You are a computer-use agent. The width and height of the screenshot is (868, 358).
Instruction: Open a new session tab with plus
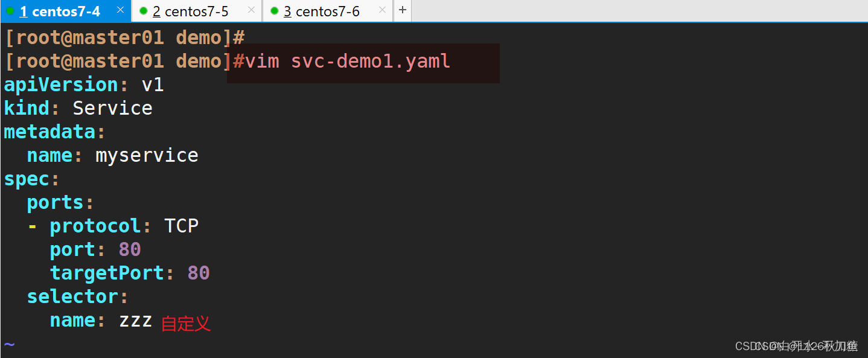[x=403, y=10]
